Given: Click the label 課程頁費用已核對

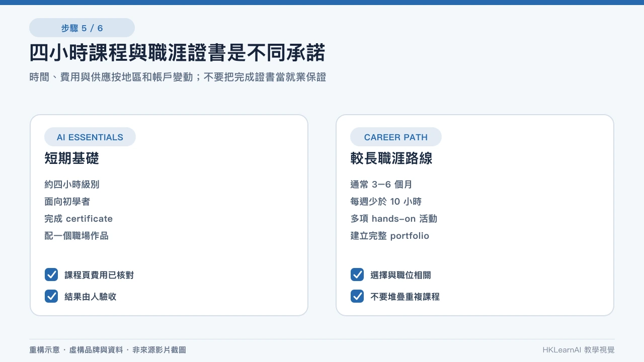Looking at the screenshot, I should (x=99, y=275).
